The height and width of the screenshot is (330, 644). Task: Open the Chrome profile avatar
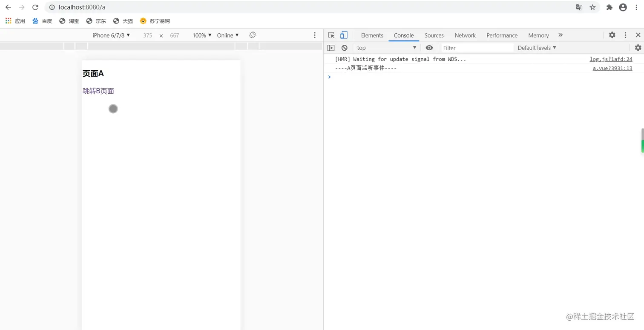pyautogui.click(x=623, y=7)
